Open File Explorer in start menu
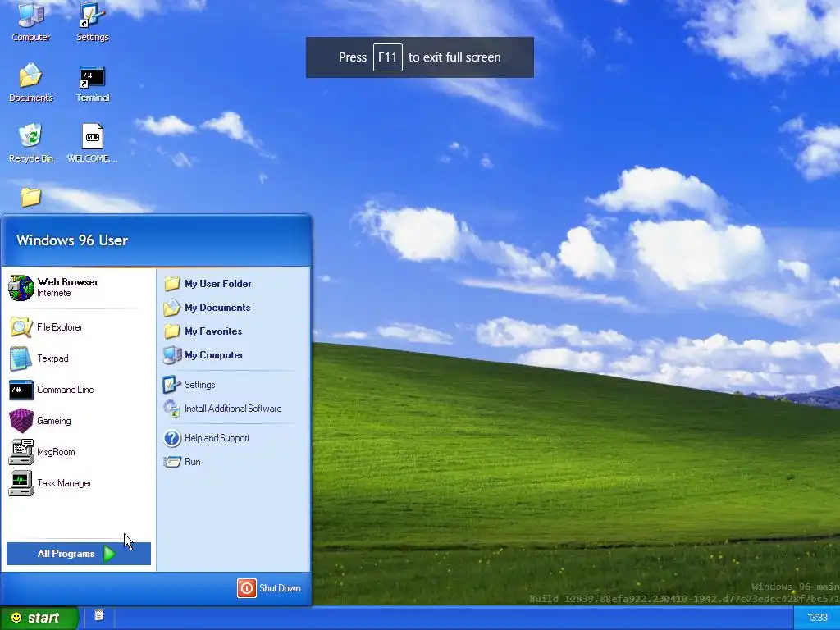This screenshot has width=840, height=630. point(78,327)
